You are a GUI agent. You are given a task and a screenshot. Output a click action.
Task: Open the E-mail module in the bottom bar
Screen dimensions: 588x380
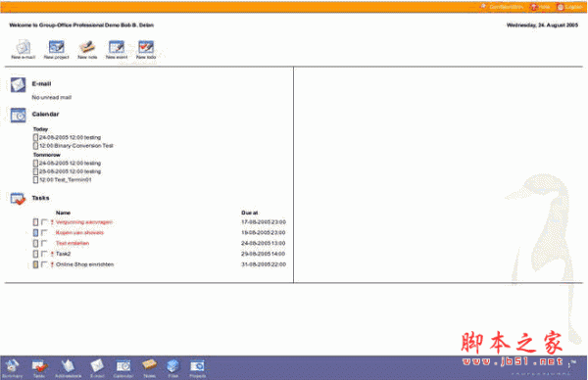pos(97,368)
